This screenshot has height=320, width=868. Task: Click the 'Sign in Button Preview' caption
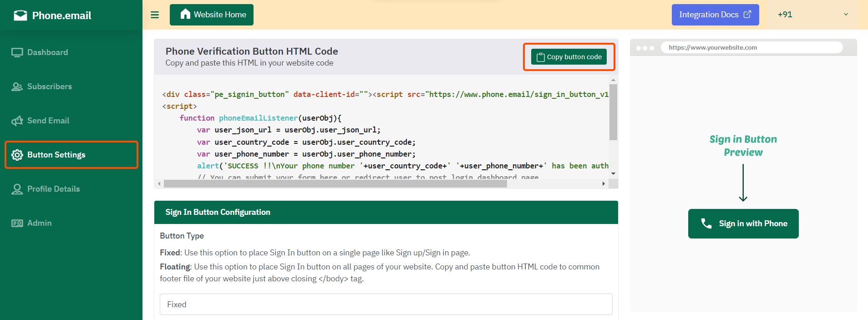point(743,146)
